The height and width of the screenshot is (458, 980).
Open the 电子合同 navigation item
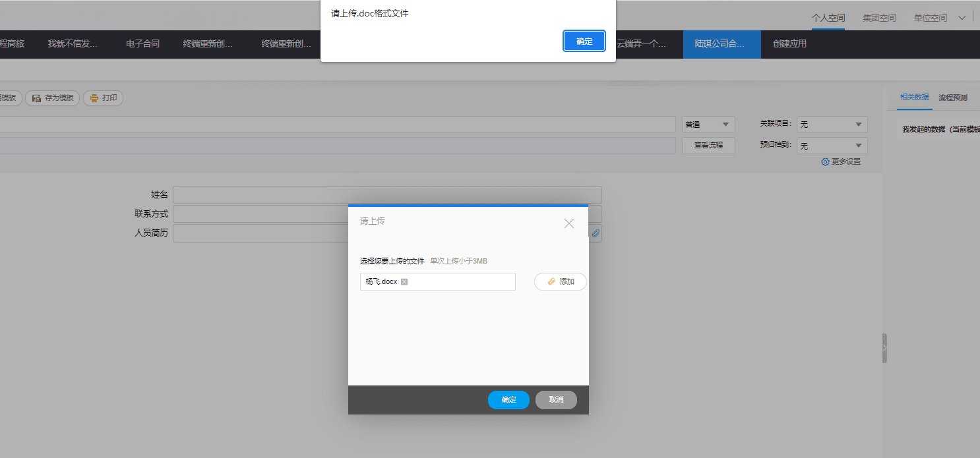click(x=143, y=44)
